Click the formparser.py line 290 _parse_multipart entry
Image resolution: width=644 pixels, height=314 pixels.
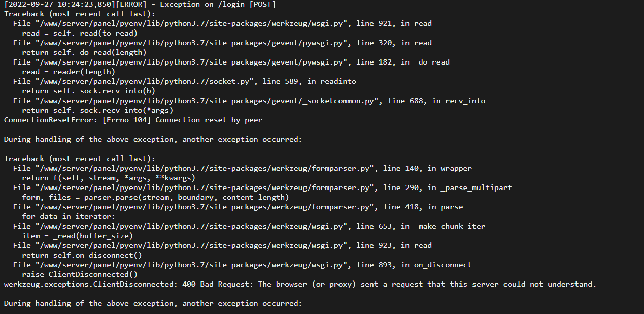tap(262, 187)
